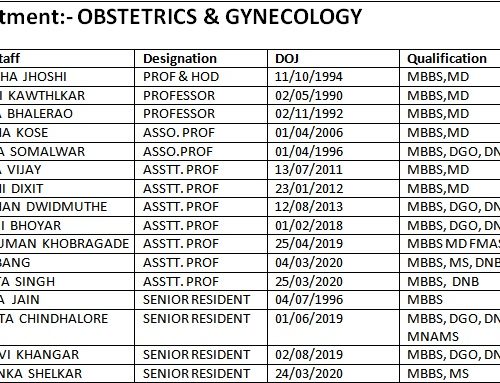The image size is (500, 383).
Task: Click the KHOBRAGADE name cell
Action: [67, 244]
